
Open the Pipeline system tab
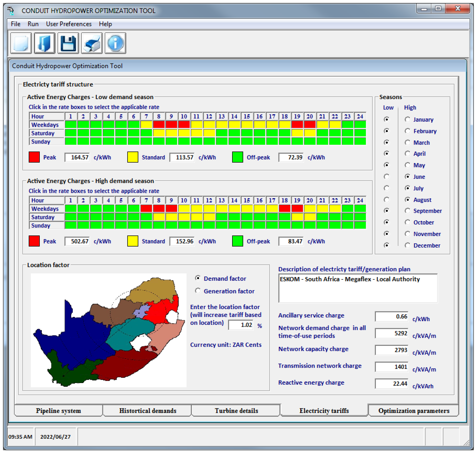[58, 411]
